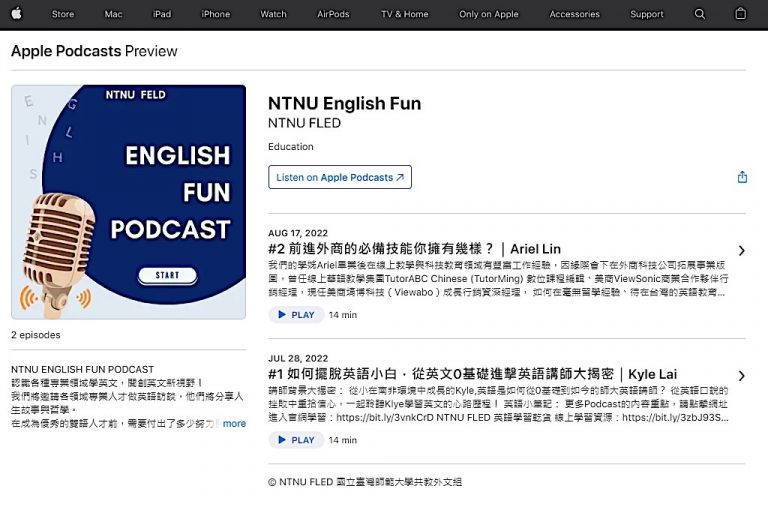Play episode #2 with Ariel Lin

296,314
